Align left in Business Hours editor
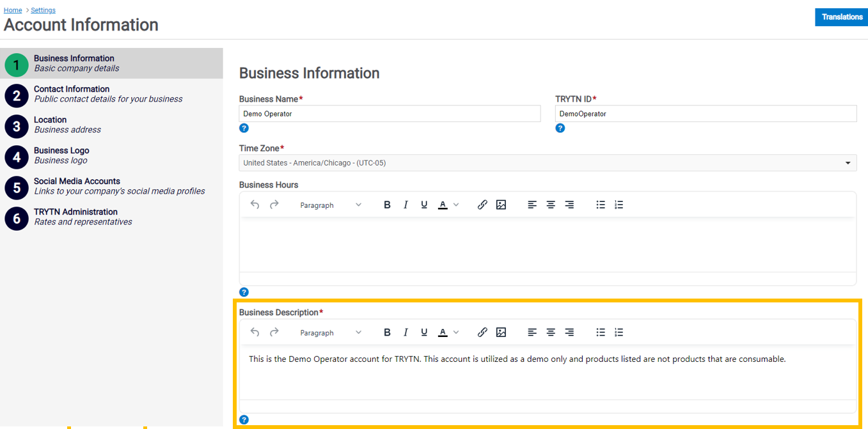This screenshot has width=868, height=429. point(532,205)
